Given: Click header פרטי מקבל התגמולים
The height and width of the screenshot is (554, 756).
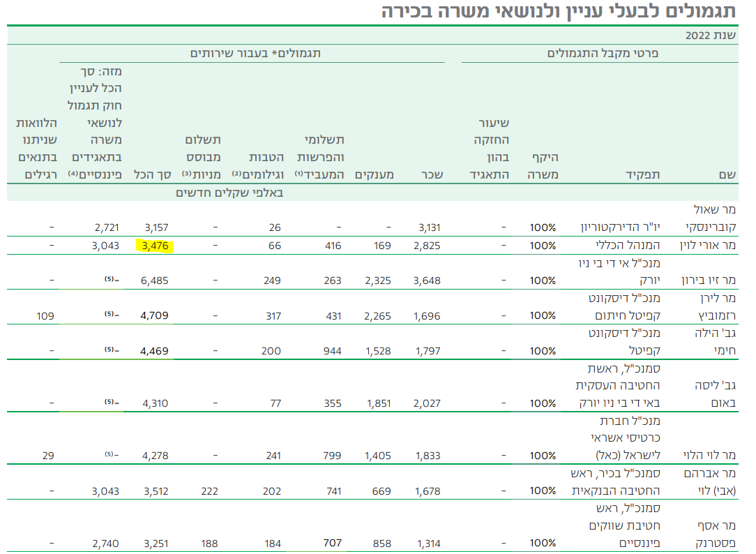Looking at the screenshot, I should pos(603,53).
